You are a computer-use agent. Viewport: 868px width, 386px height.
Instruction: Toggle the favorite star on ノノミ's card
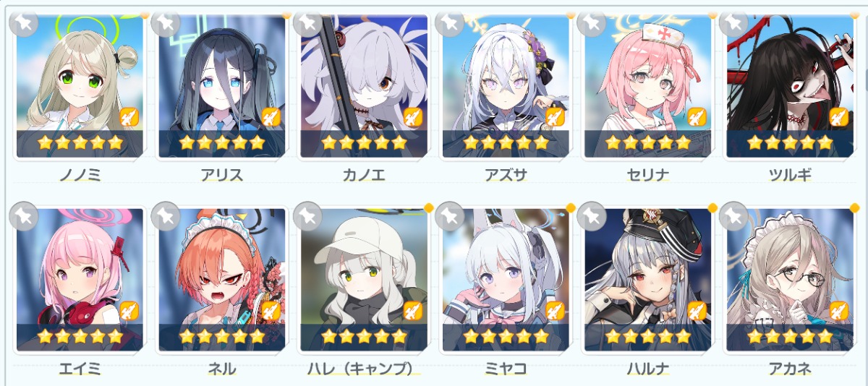point(23,22)
